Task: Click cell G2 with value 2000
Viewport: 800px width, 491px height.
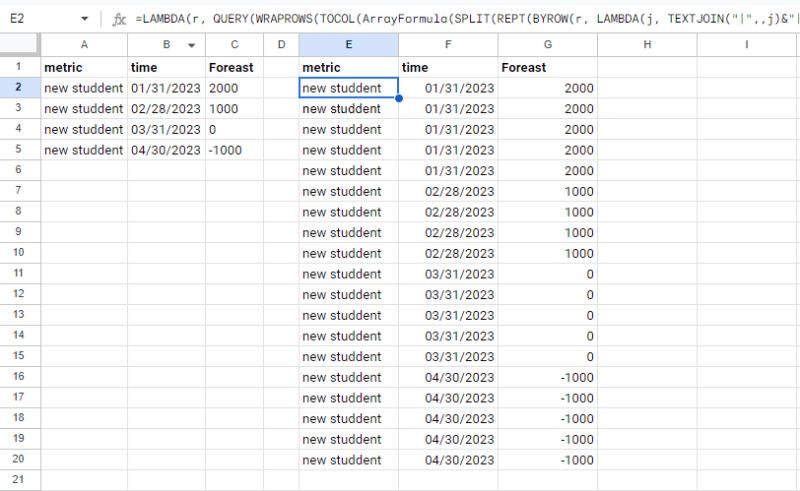Action: 547,88
